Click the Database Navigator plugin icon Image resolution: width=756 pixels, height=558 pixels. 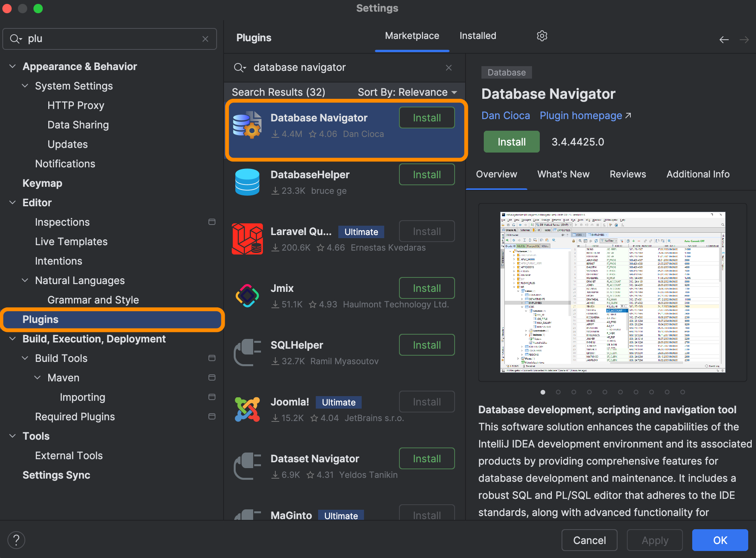pyautogui.click(x=247, y=125)
